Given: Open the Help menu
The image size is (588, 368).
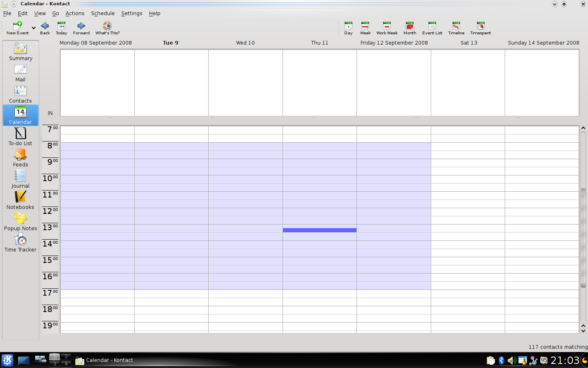Looking at the screenshot, I should coord(154,13).
